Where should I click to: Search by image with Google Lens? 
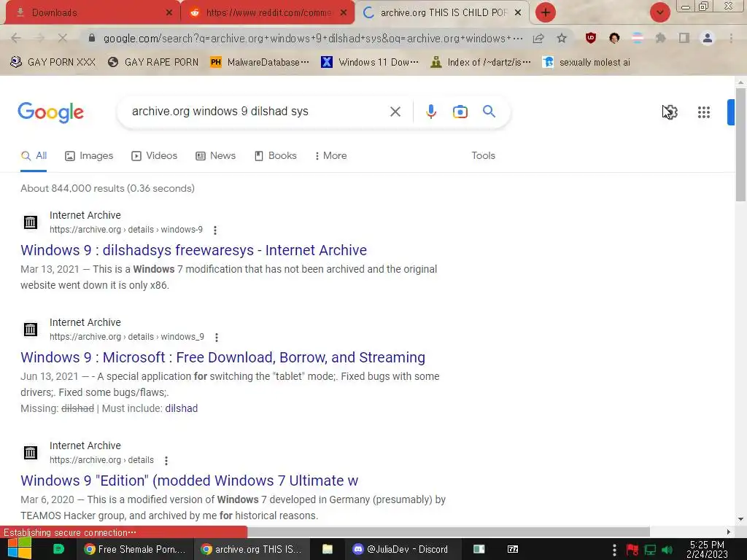460,112
